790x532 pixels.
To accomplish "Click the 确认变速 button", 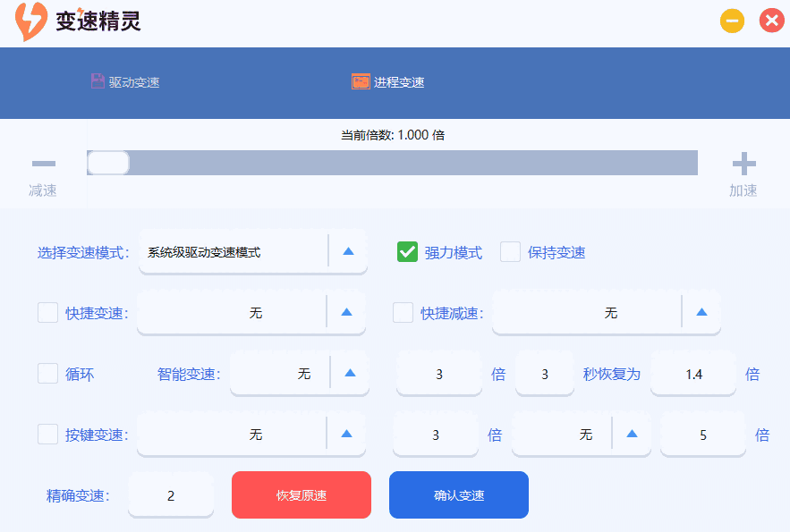I will point(458,494).
